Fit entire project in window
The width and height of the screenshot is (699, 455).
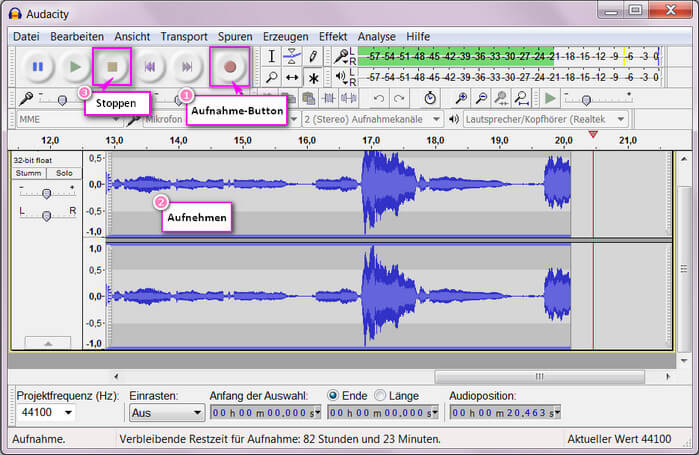pyautogui.click(x=522, y=98)
